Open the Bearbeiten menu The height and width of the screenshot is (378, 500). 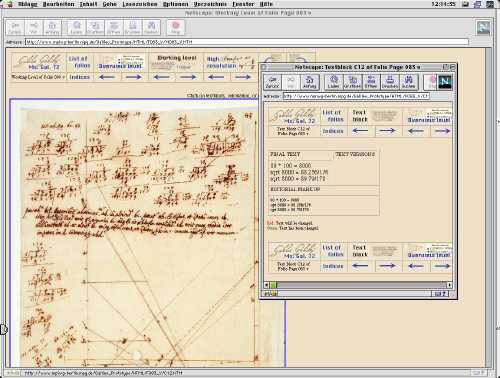(x=59, y=4)
